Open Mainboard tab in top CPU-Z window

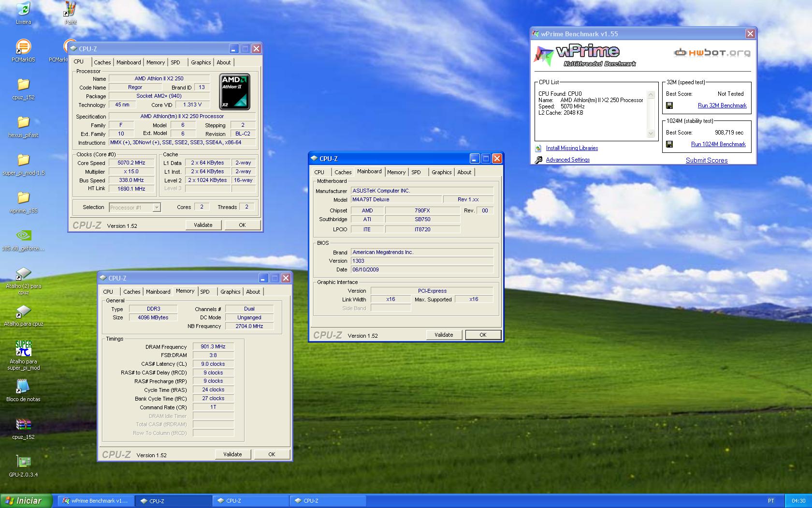129,62
